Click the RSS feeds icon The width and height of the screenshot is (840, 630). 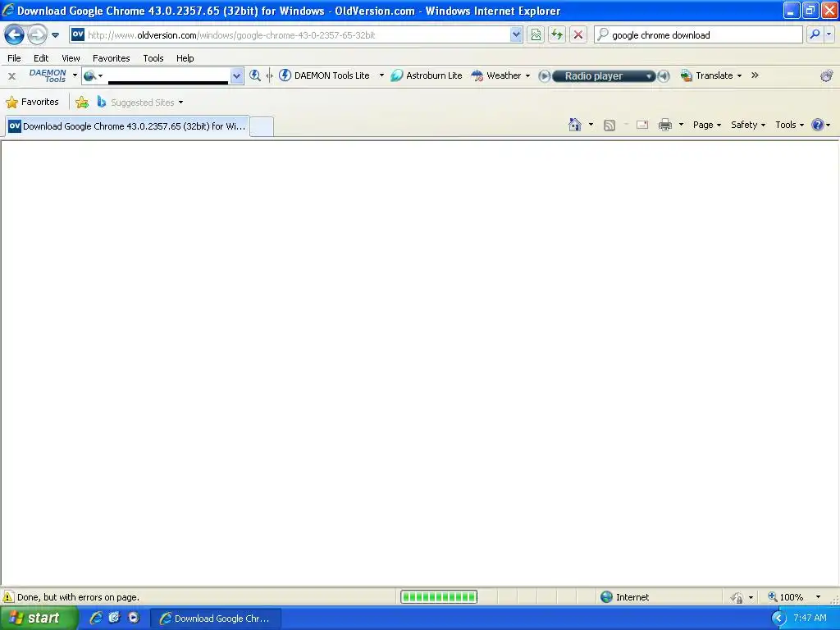coord(609,126)
